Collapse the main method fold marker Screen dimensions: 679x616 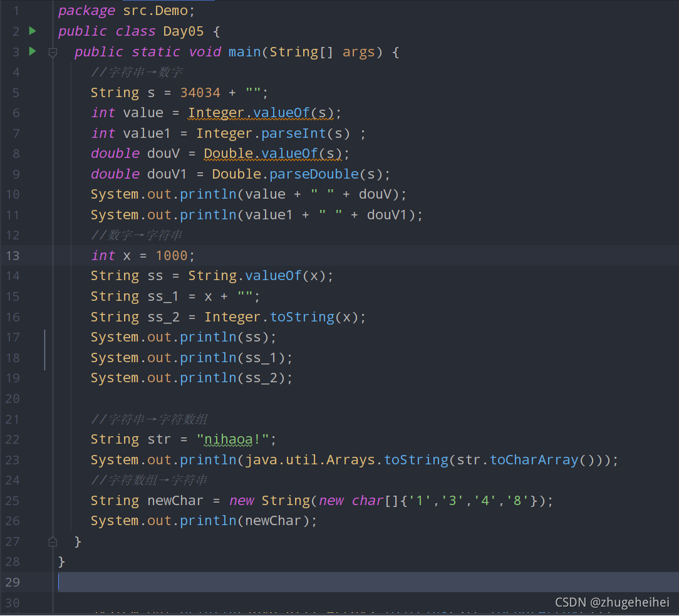[x=53, y=53]
